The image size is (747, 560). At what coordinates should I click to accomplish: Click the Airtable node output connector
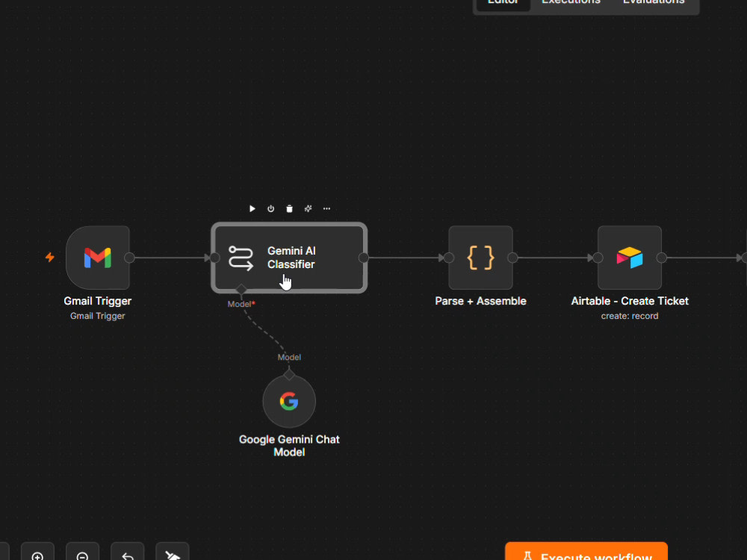[662, 258]
